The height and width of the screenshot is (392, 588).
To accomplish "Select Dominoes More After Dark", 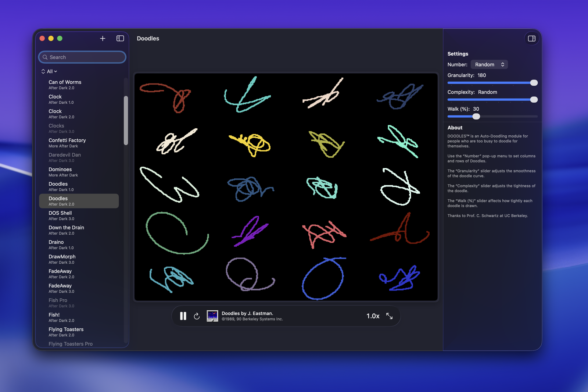I will click(79, 172).
